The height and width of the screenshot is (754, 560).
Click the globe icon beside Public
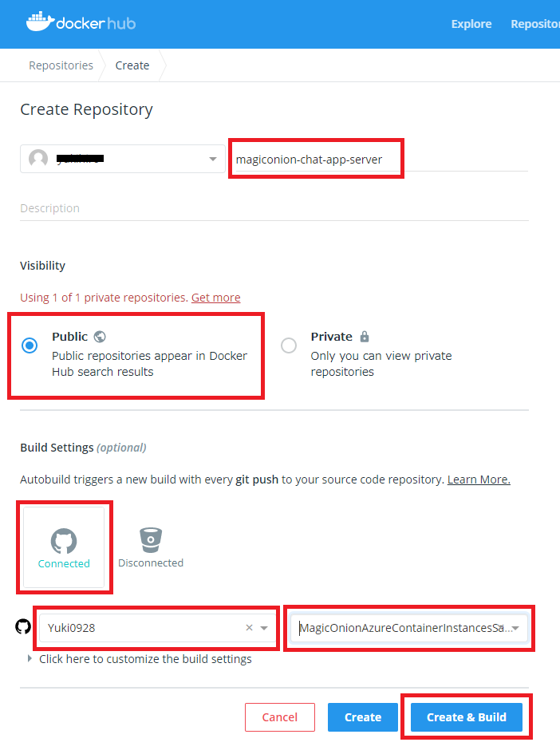click(x=100, y=337)
